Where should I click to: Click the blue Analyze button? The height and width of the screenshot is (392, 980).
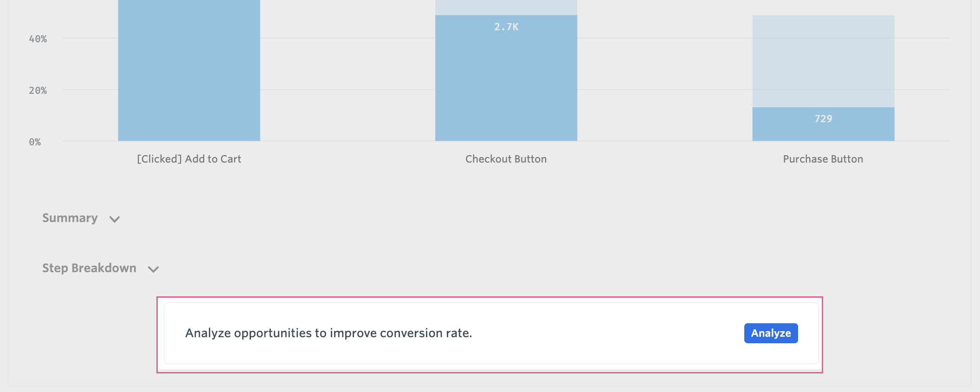(x=771, y=333)
